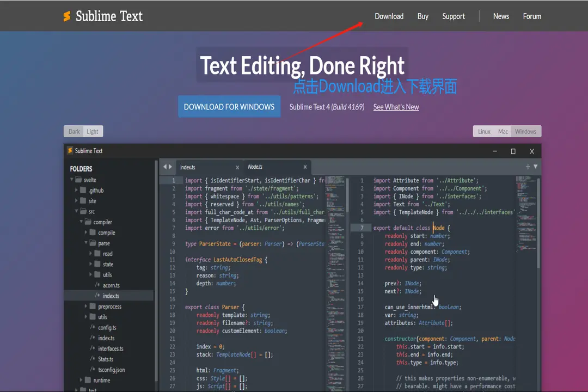Expand the preprocess folder

pyautogui.click(x=86, y=307)
